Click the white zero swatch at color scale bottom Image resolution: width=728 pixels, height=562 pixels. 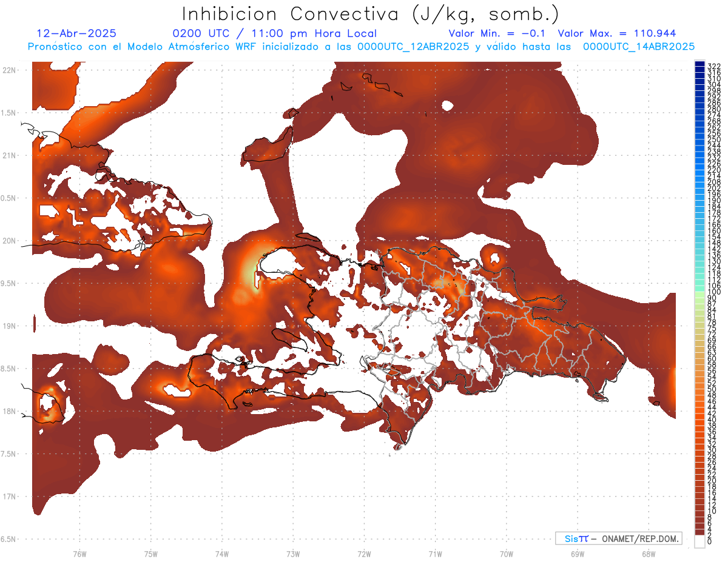pyautogui.click(x=700, y=541)
